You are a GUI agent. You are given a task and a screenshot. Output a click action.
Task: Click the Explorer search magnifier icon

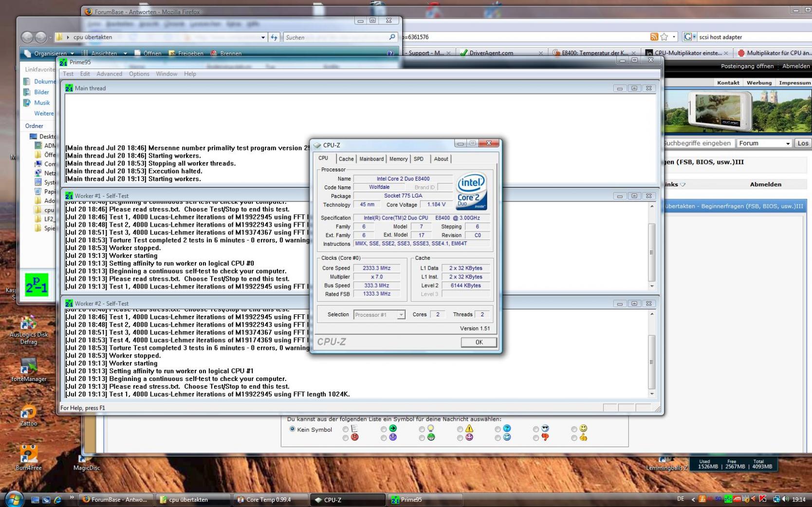392,37
